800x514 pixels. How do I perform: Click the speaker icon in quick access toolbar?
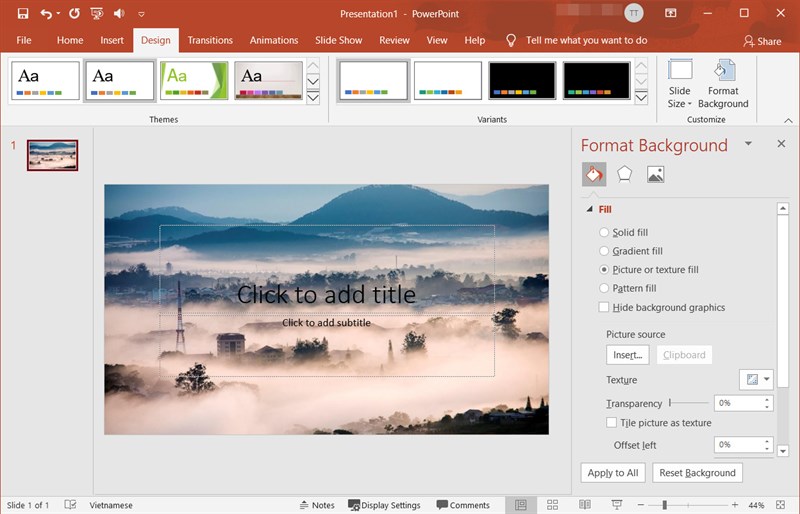point(119,13)
